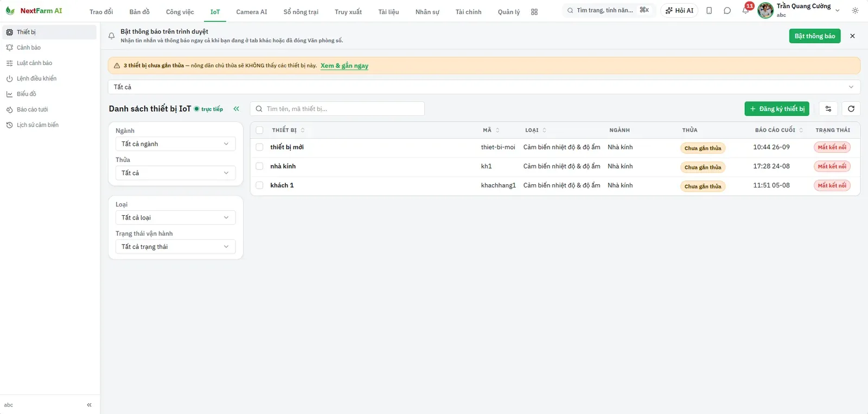Check the box for thiết bị mới
Image resolution: width=868 pixels, height=414 pixels.
[259, 147]
